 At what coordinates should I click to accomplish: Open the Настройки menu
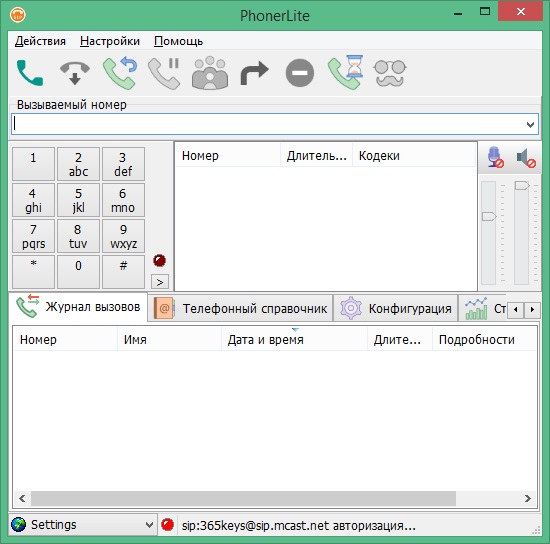pyautogui.click(x=110, y=41)
